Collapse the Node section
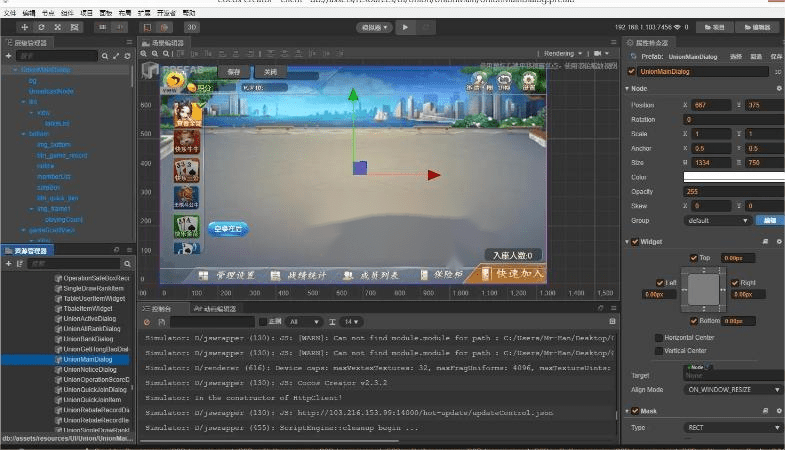 [627, 89]
